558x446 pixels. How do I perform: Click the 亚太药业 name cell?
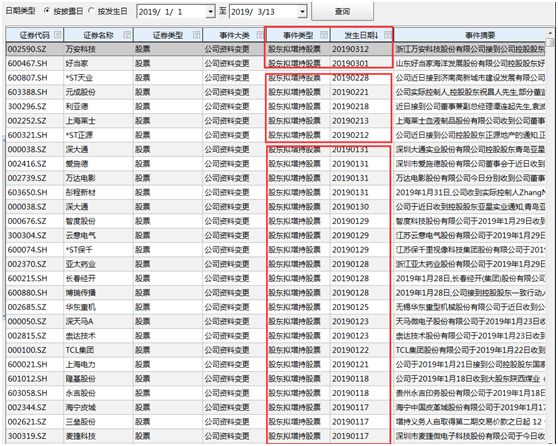[x=98, y=264]
